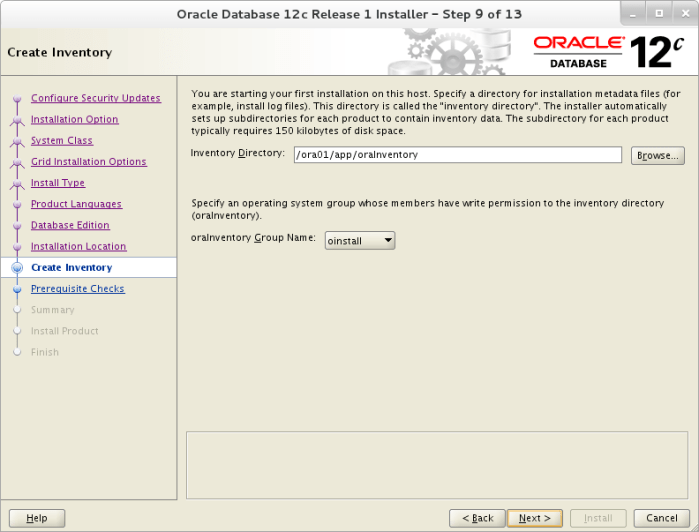Browse for an inventory directory
The width and height of the screenshot is (699, 532).
coord(658,156)
